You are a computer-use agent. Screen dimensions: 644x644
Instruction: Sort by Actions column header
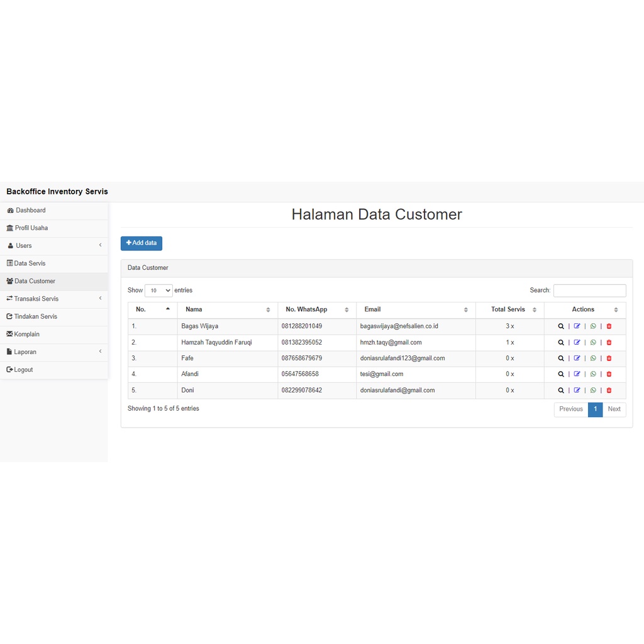pos(586,309)
